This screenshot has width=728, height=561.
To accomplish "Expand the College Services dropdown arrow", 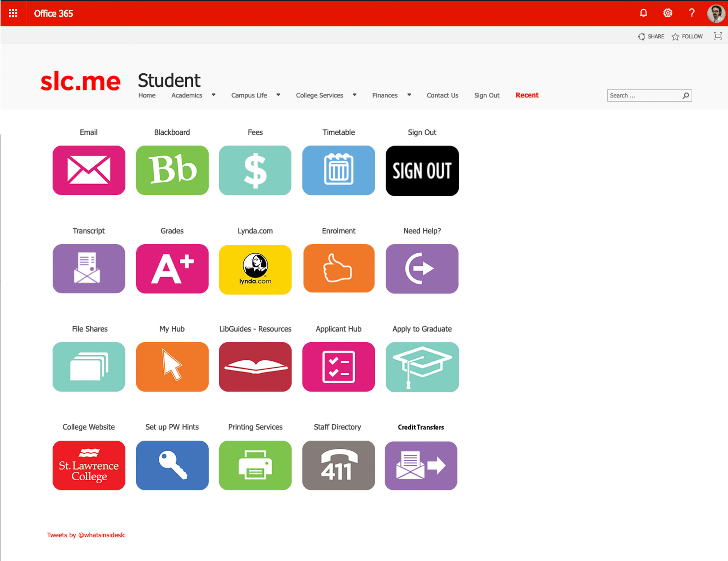I will pos(354,95).
